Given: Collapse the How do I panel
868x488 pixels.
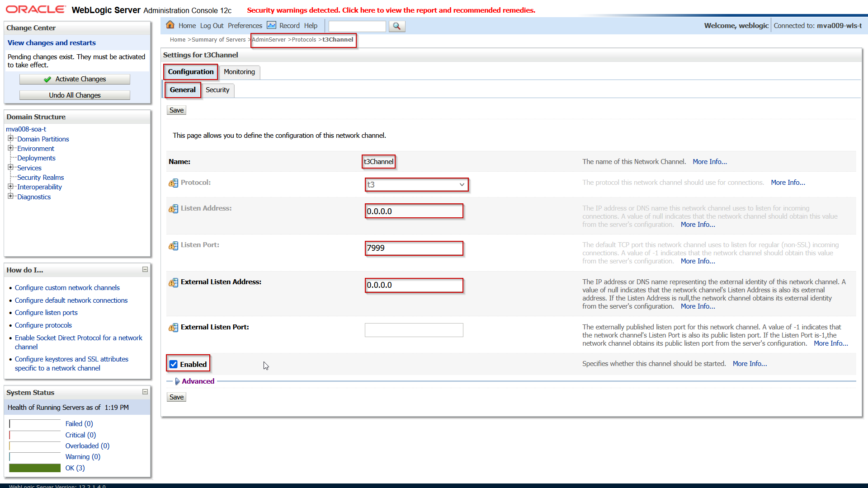Looking at the screenshot, I should [x=145, y=269].
